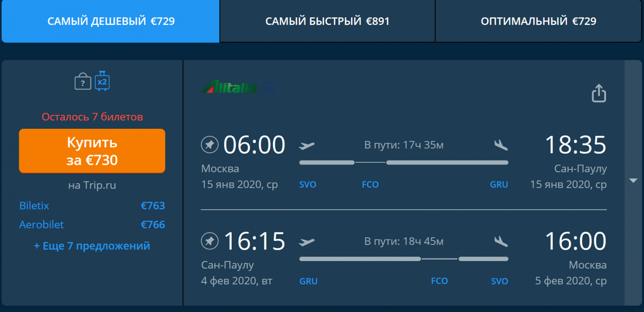644x312 pixels.
Task: Pin the 06:00 Moscow departure flight
Action: tap(209, 145)
